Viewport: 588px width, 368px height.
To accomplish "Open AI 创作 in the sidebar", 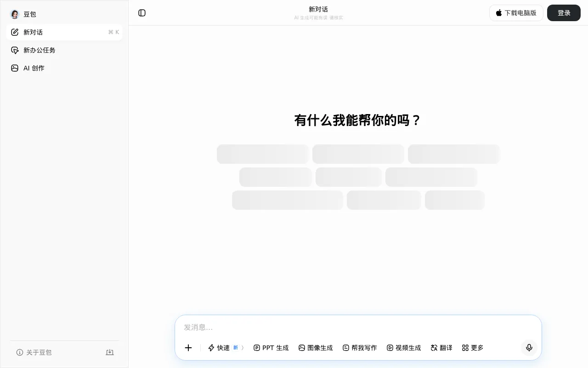I will click(x=64, y=68).
